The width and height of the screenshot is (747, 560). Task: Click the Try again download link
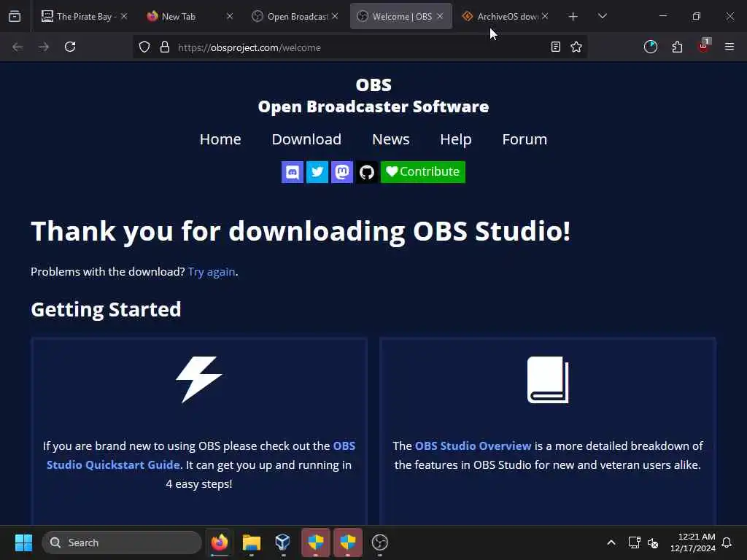coord(212,272)
